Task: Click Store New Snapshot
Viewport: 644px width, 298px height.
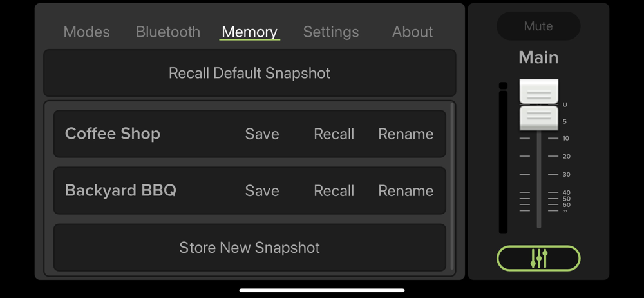Action: [250, 248]
